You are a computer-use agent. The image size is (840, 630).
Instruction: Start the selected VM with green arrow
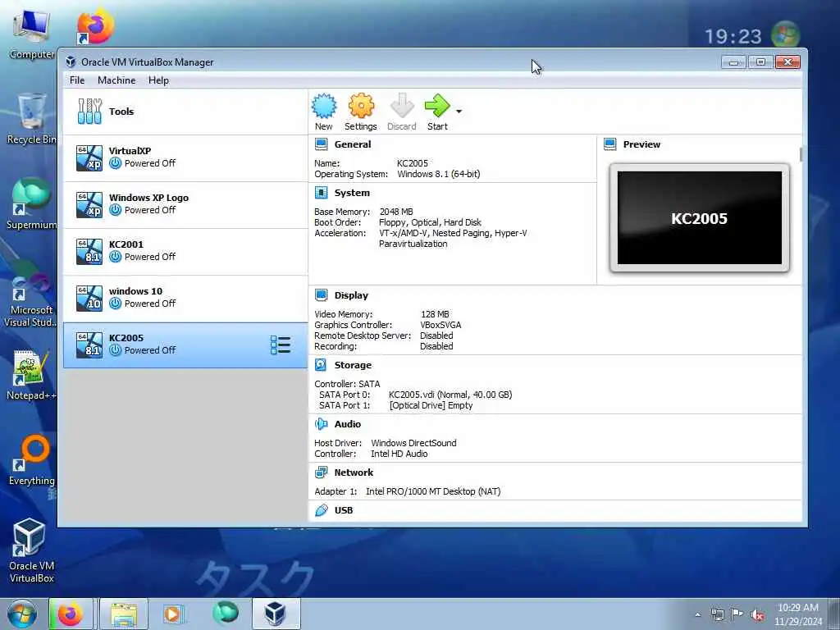click(437, 112)
